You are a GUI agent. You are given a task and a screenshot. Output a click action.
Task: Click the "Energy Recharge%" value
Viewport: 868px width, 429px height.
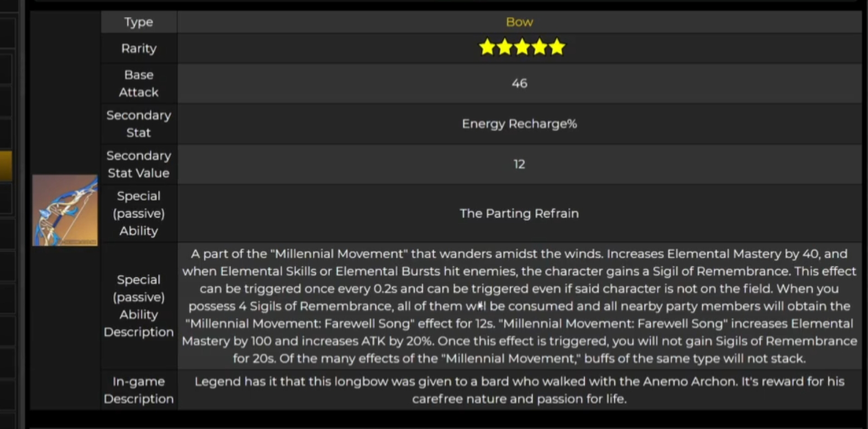click(519, 124)
